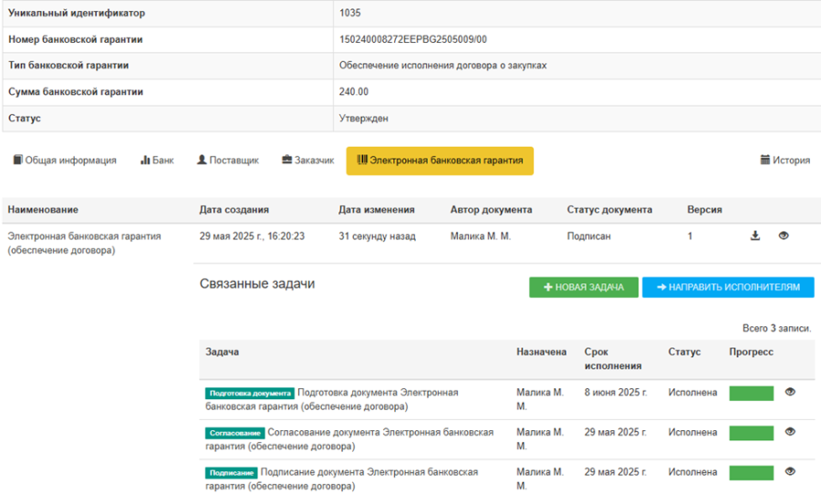Switch to the Банк tab

157,160
